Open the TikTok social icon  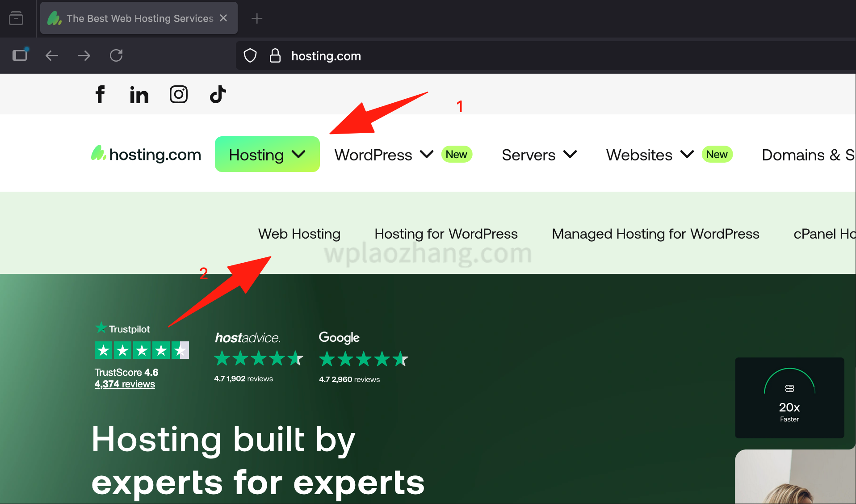pyautogui.click(x=218, y=94)
